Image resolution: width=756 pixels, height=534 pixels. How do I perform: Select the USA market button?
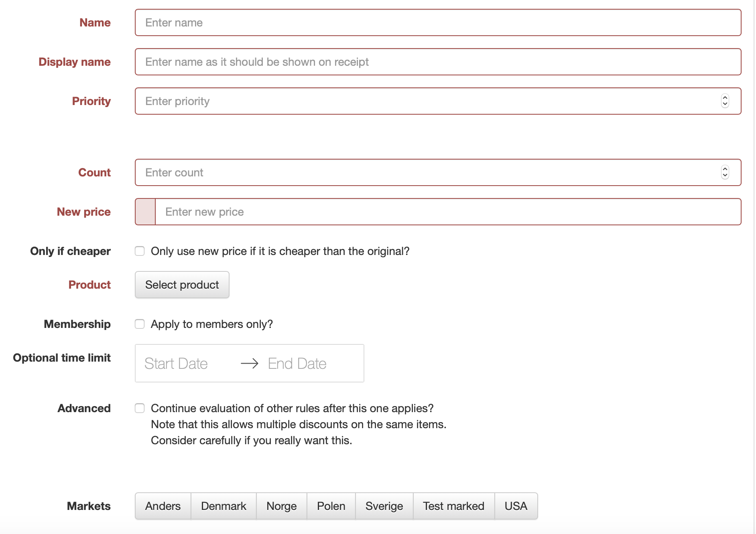(x=516, y=506)
